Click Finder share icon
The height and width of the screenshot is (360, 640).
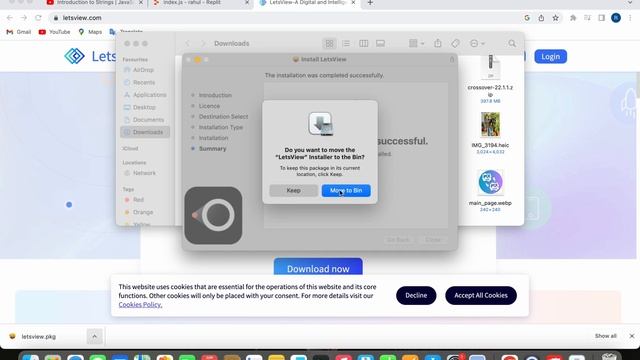(438, 43)
